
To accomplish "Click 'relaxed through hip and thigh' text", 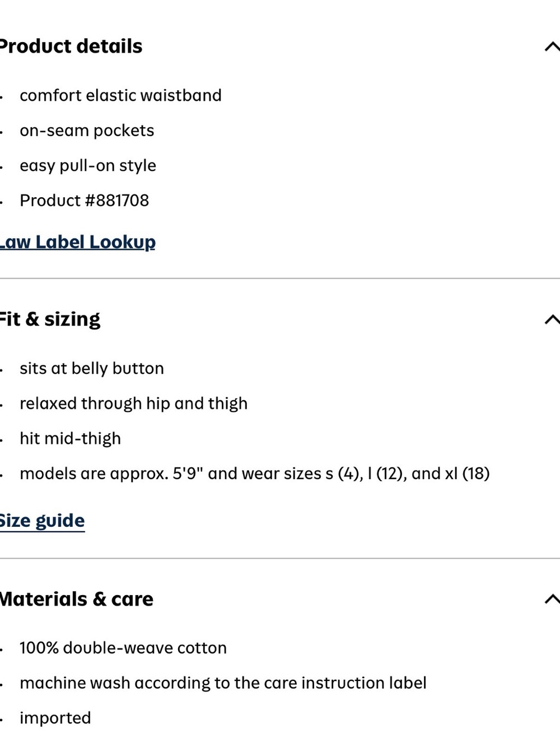I will tap(133, 403).
